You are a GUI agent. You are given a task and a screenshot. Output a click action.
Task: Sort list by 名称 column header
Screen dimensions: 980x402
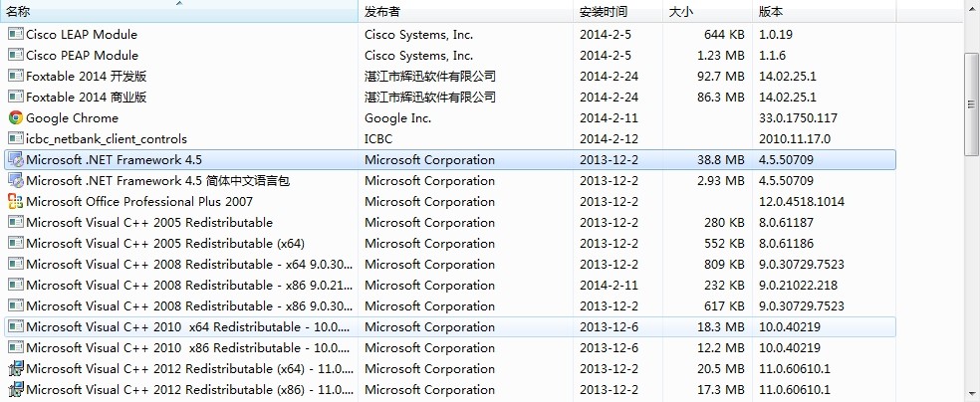coord(178,11)
